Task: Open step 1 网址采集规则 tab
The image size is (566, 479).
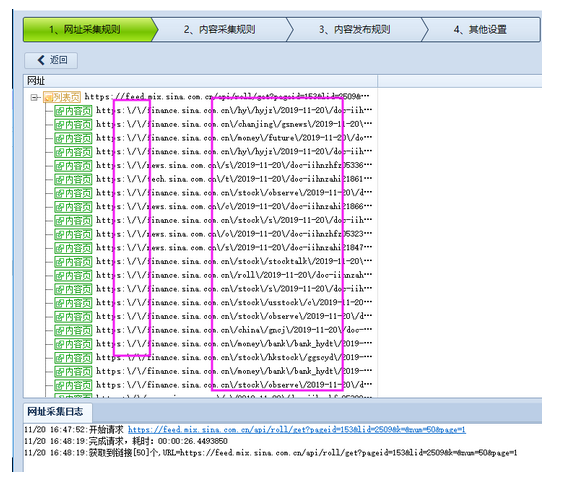Action: (90, 30)
